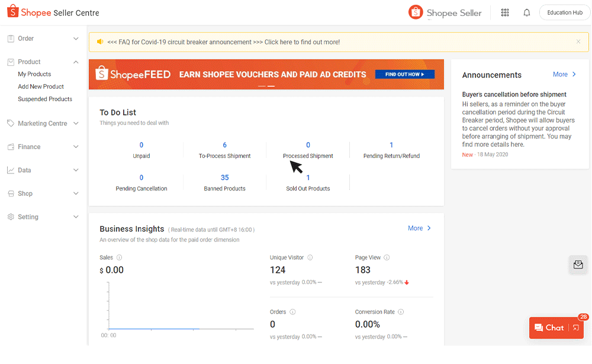The image size is (592, 364).
Task: Click the Unique Visitor info icon
Action: (x=310, y=257)
